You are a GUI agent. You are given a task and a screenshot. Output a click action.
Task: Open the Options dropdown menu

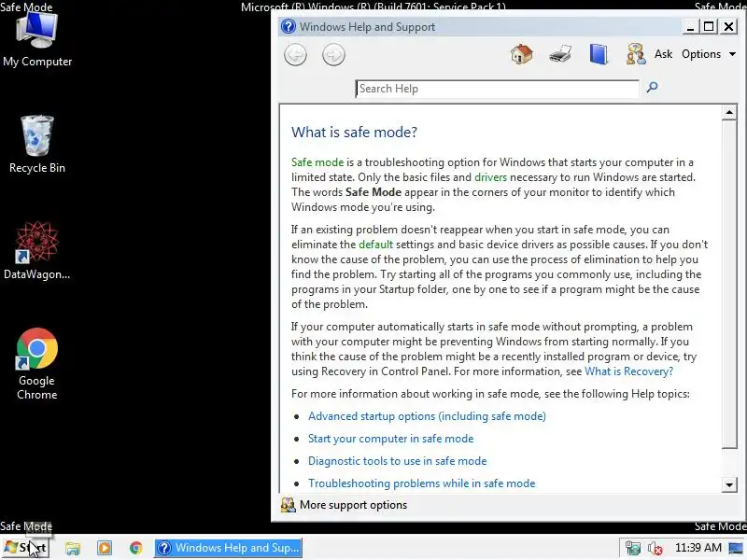[709, 54]
